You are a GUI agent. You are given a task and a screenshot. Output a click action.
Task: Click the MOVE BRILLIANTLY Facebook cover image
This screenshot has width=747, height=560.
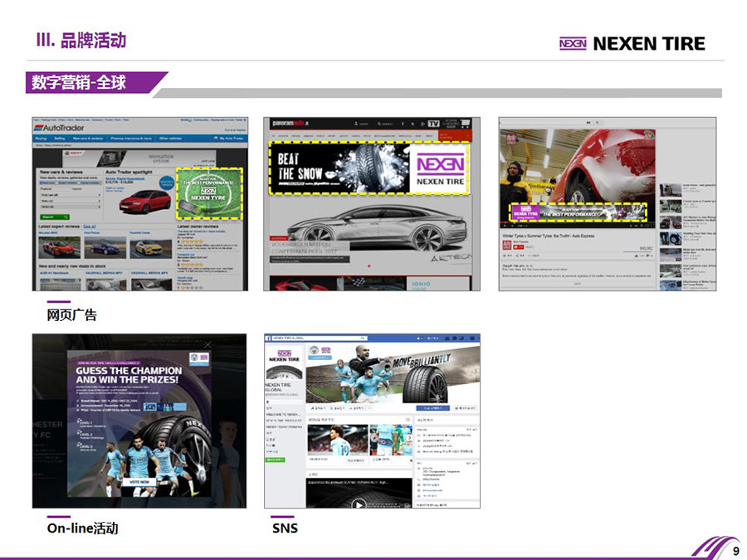pyautogui.click(x=392, y=374)
